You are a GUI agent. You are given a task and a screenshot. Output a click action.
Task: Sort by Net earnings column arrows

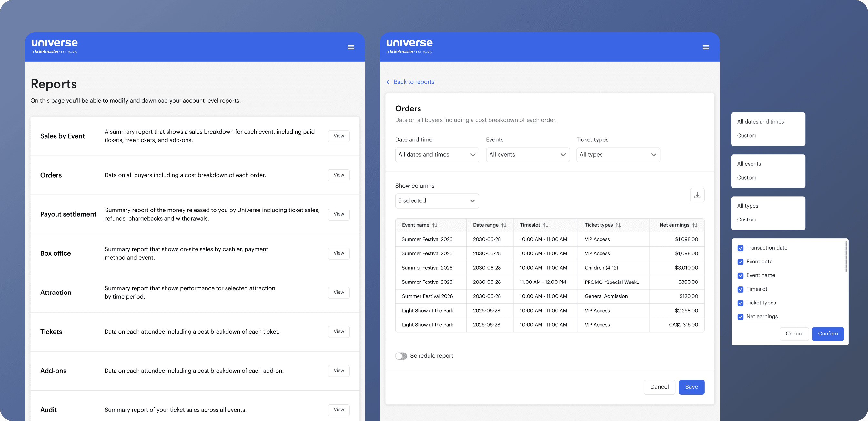click(x=694, y=225)
